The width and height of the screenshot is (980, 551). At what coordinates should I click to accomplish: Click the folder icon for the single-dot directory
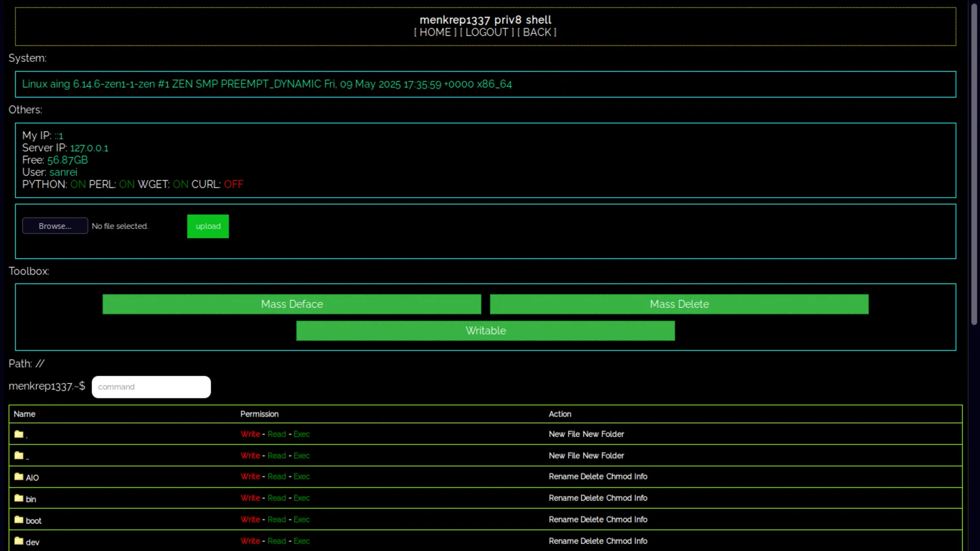(x=19, y=434)
